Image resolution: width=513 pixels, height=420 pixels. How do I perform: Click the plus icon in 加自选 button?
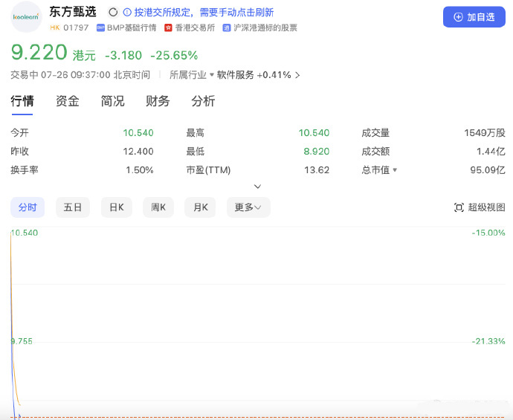[458, 17]
